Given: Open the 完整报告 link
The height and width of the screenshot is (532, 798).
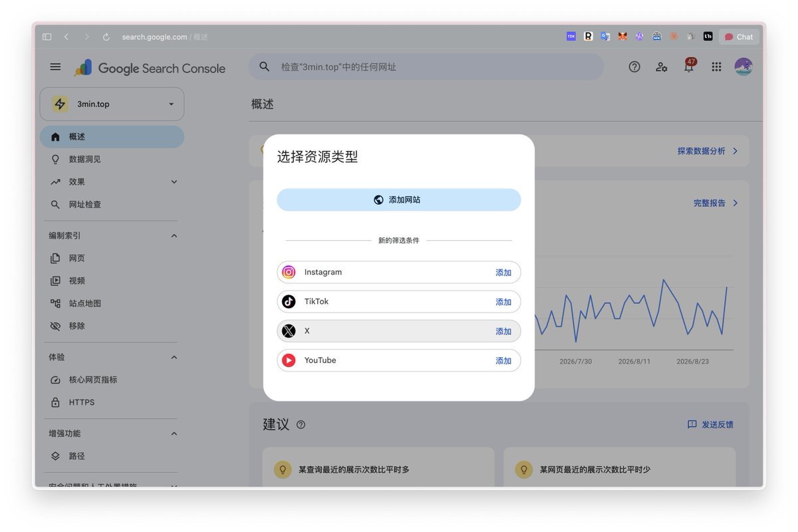Looking at the screenshot, I should point(710,203).
